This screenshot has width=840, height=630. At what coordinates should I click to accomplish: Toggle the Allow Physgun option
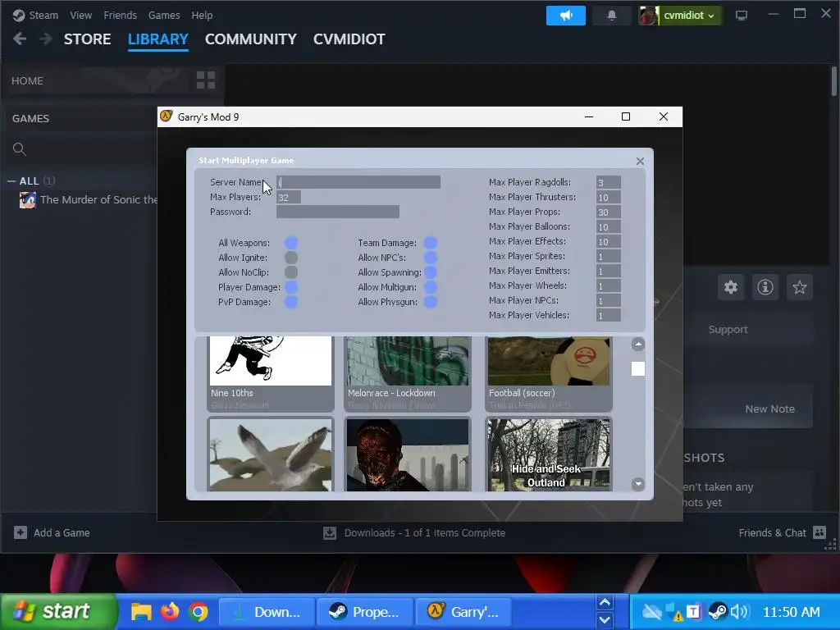[430, 302]
